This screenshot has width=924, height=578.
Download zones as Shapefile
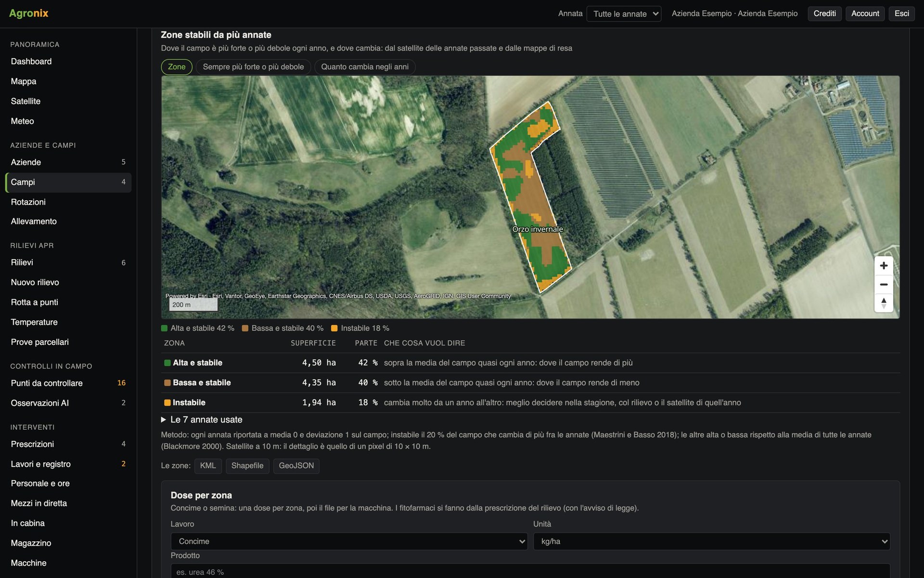pyautogui.click(x=247, y=466)
